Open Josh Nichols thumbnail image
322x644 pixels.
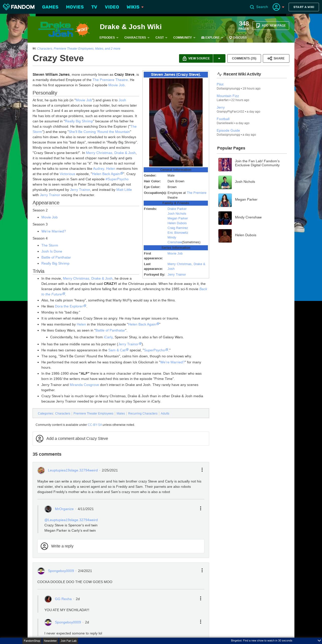(225, 183)
